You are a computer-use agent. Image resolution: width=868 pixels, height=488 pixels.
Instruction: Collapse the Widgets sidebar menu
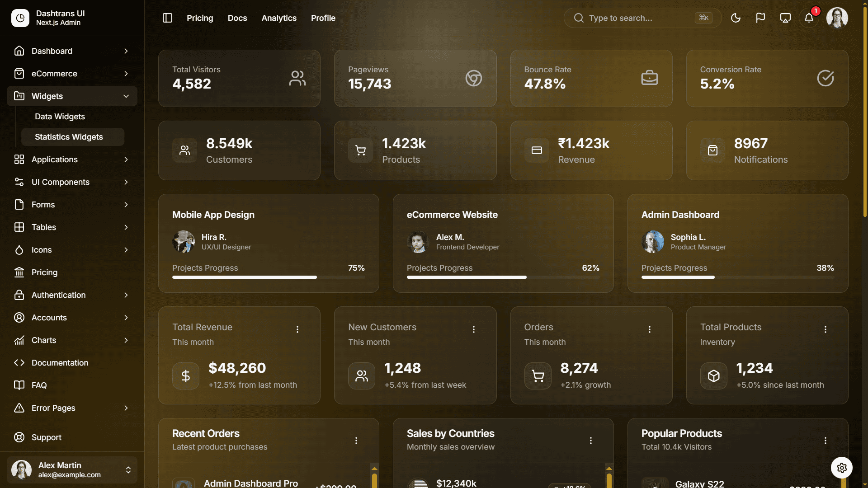(72, 96)
